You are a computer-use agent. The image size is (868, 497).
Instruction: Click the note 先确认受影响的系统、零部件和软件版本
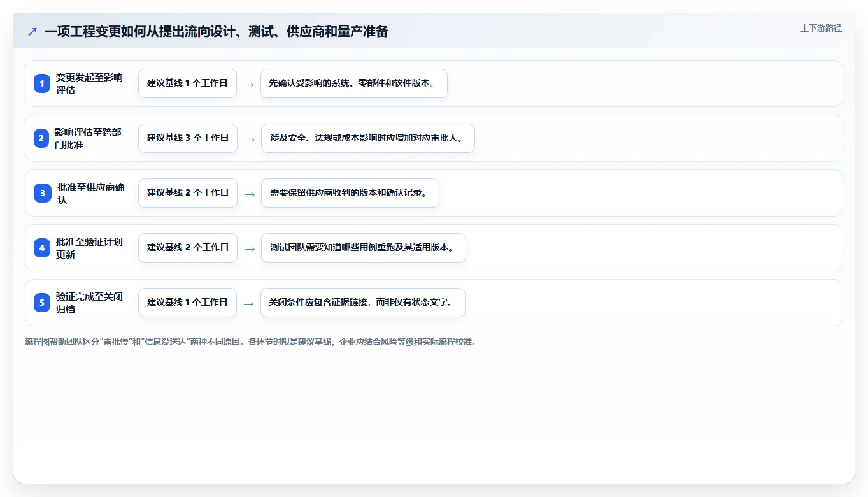(354, 83)
